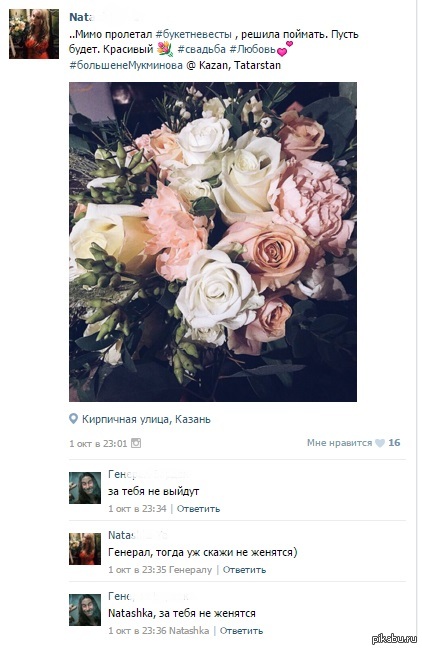Viewport: 422px width, 650px height.
Task: Open location Кирпичная улица, Казань
Action: click(146, 419)
